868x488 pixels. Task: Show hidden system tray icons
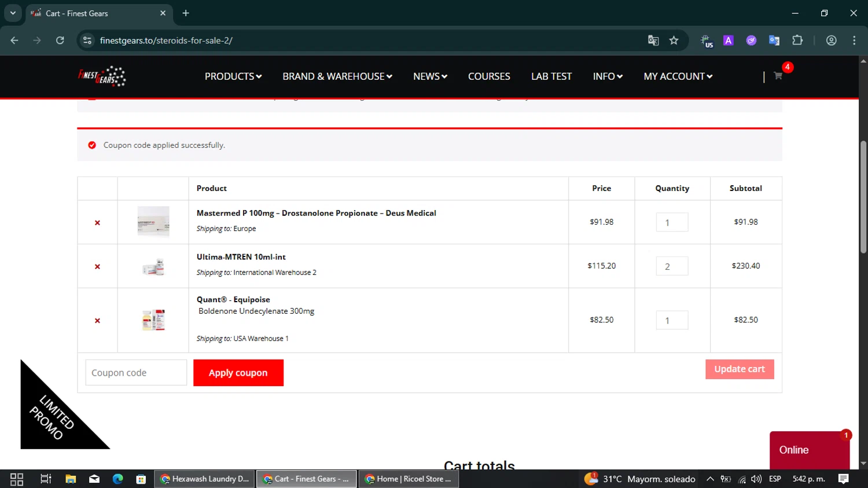coord(710,479)
